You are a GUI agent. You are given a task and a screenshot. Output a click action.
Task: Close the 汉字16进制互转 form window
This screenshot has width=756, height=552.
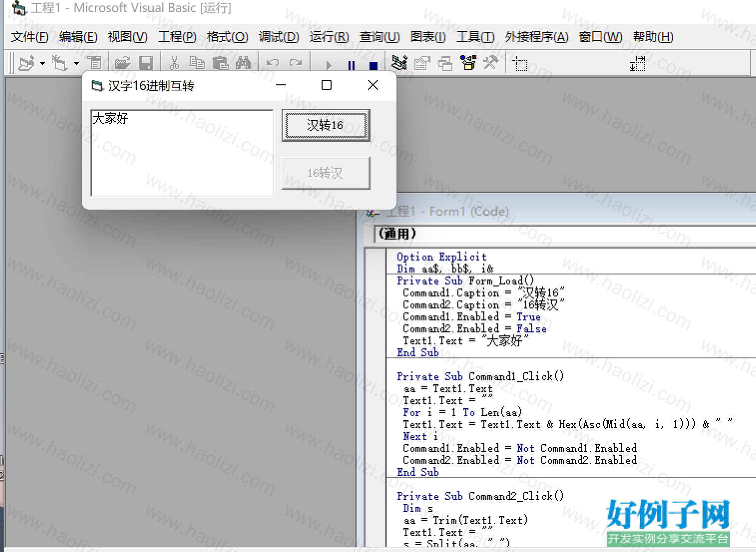(373, 85)
